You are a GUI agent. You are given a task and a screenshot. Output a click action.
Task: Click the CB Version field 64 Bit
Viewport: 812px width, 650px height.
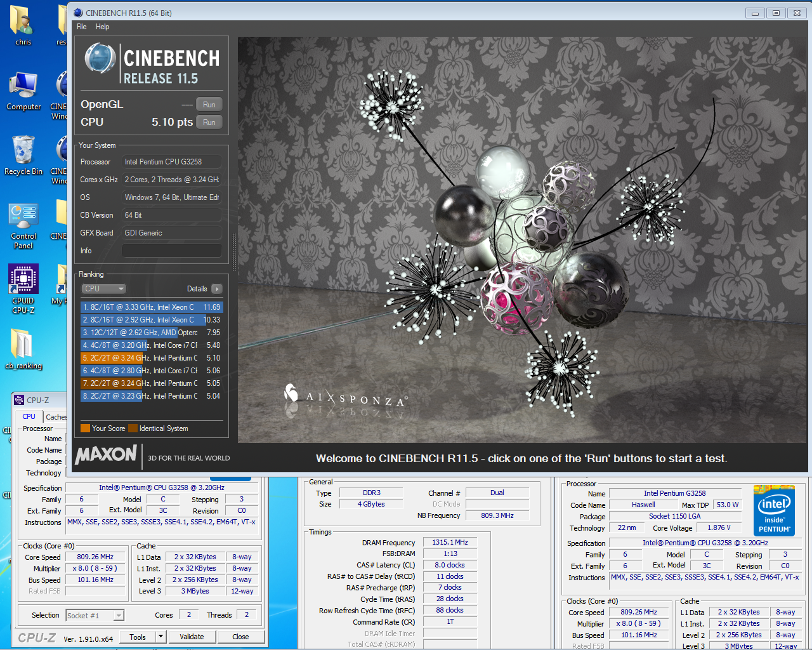click(x=172, y=215)
